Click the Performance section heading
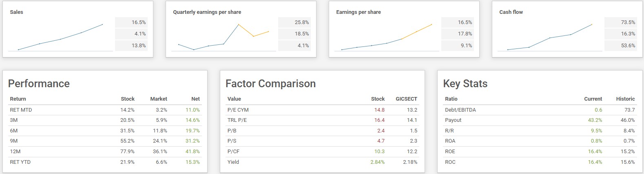 [39, 84]
